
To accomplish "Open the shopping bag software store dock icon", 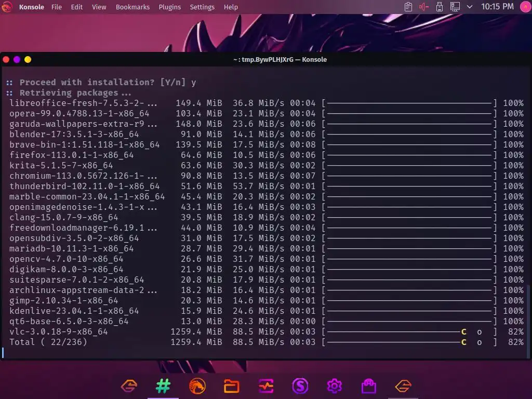I will coord(369,386).
